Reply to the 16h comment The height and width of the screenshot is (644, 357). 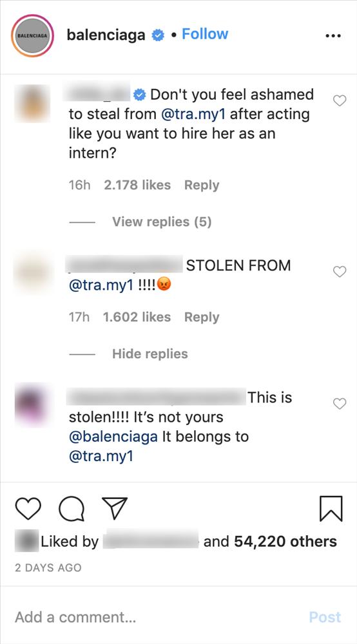click(x=202, y=185)
